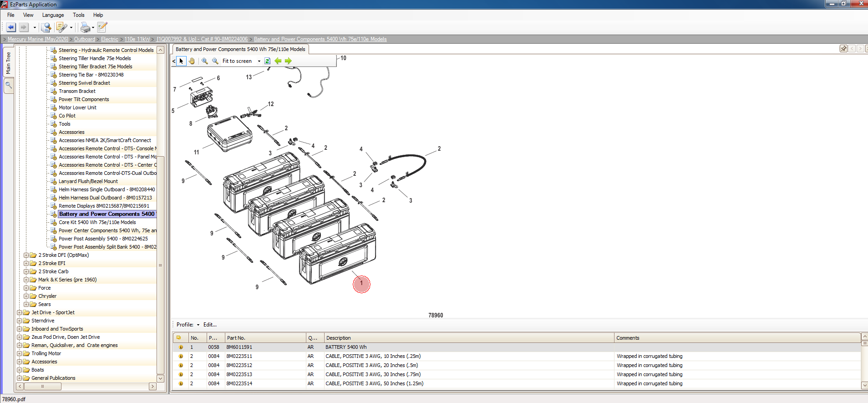Open the Tools menu

(x=79, y=15)
